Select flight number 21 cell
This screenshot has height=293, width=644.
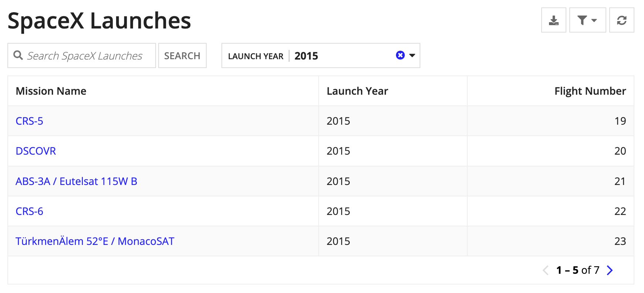pos(550,181)
